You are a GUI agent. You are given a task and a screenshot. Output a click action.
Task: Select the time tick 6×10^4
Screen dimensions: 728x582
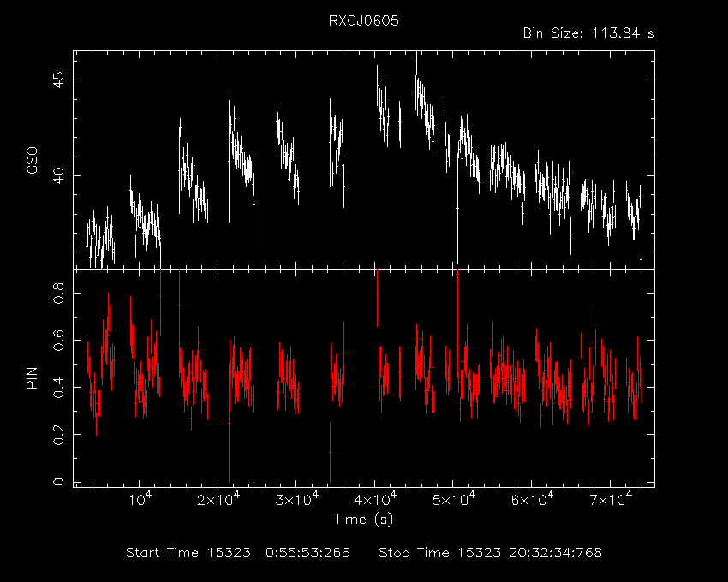click(532, 498)
